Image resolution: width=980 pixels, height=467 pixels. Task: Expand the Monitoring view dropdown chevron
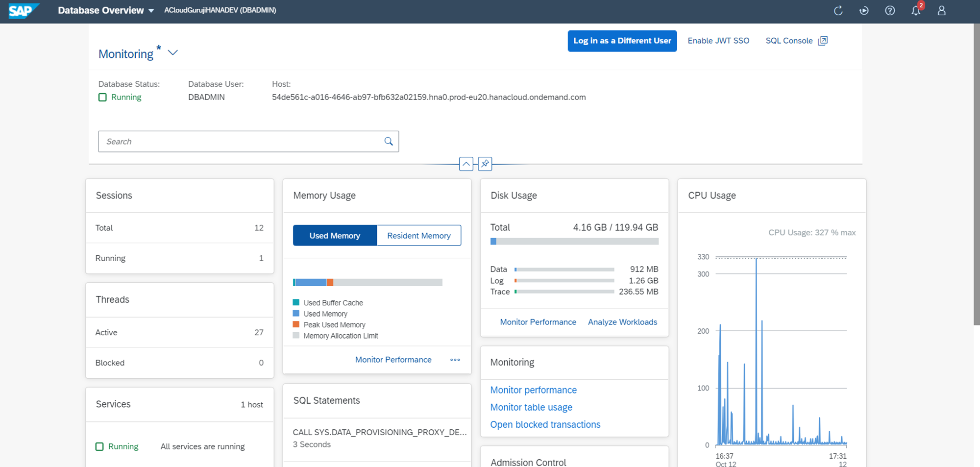tap(173, 53)
